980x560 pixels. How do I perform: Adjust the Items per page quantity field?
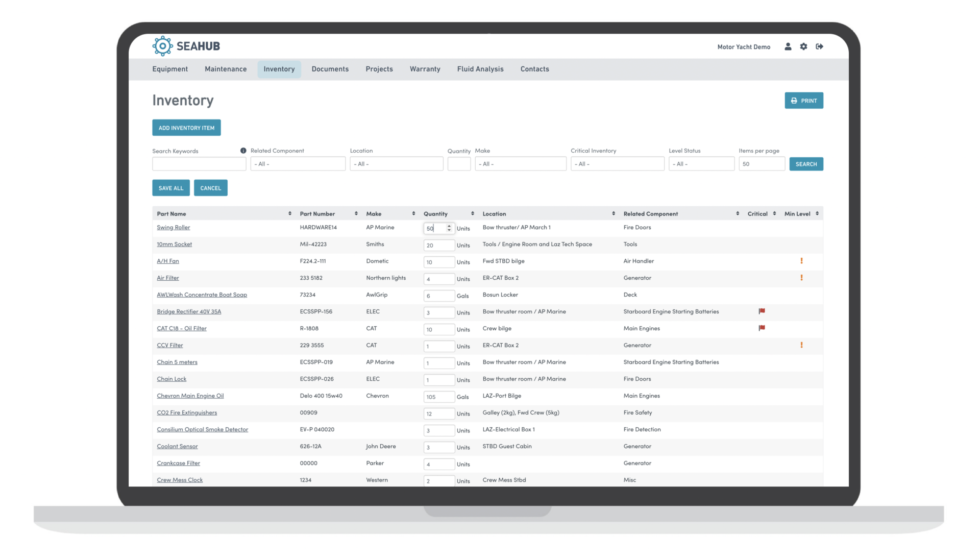point(761,163)
